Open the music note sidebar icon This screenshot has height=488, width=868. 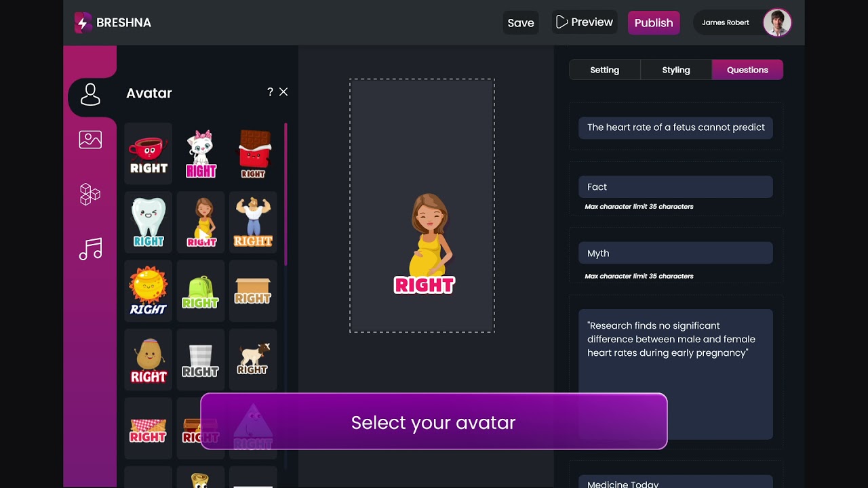point(90,249)
